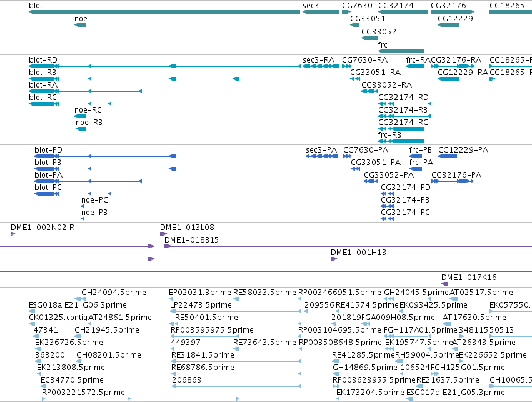Select transcript noe-RC

(88, 110)
